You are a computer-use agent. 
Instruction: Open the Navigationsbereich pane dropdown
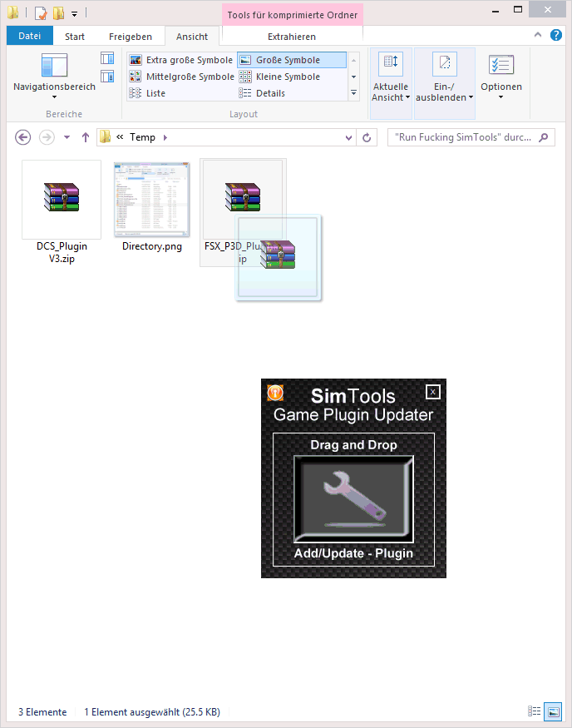click(54, 97)
